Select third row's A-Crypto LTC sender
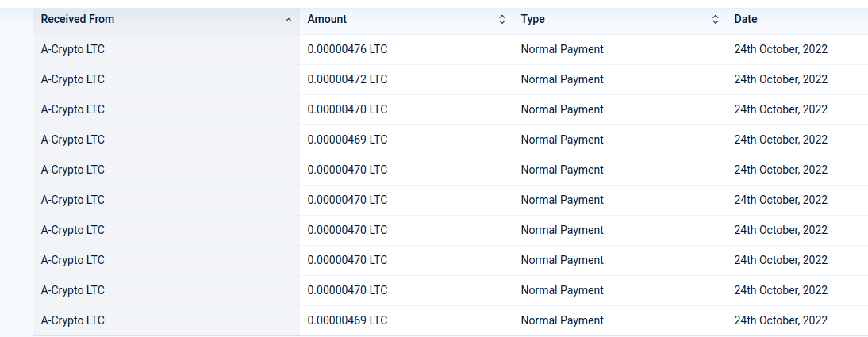 point(72,109)
